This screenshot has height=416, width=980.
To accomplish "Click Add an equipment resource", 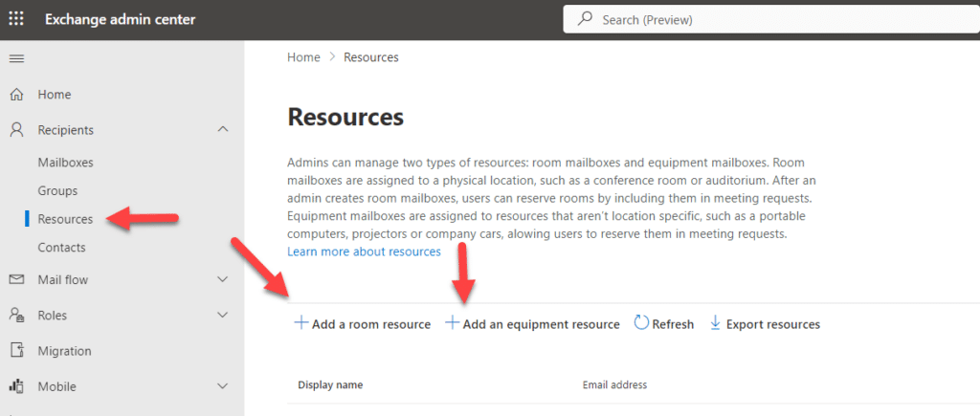I will click(x=542, y=325).
